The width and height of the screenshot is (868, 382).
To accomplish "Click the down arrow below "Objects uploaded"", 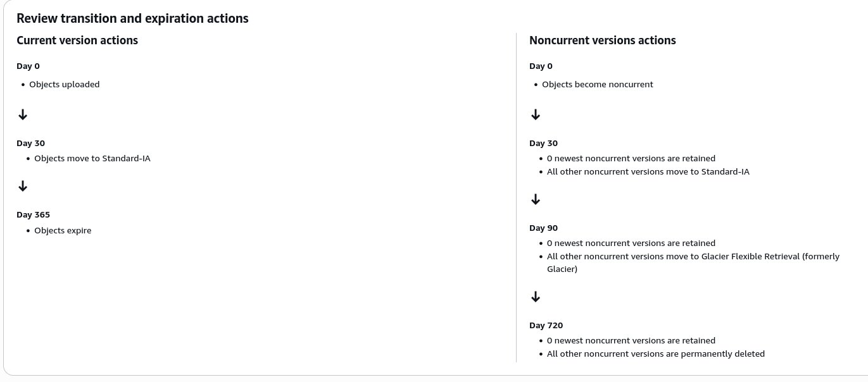I will 23,114.
